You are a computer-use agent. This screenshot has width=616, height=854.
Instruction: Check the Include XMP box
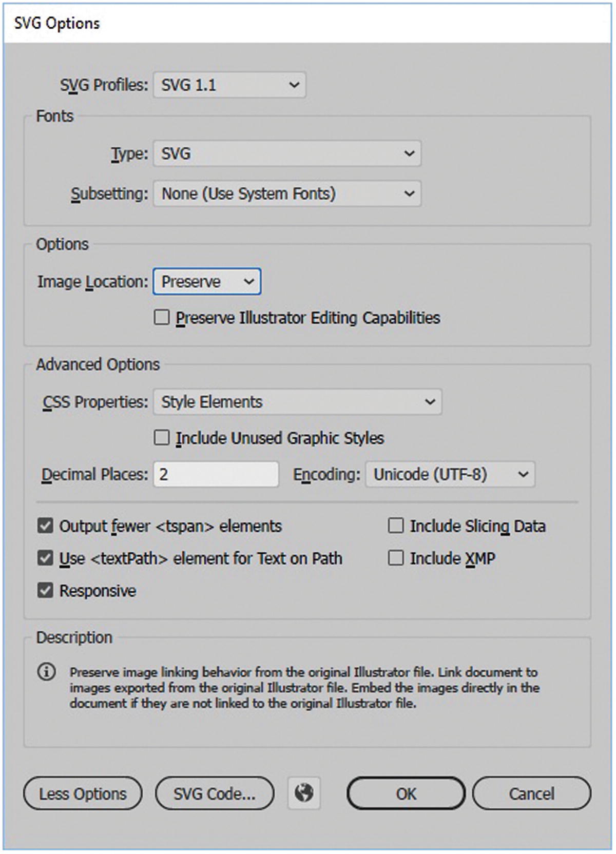tap(396, 558)
